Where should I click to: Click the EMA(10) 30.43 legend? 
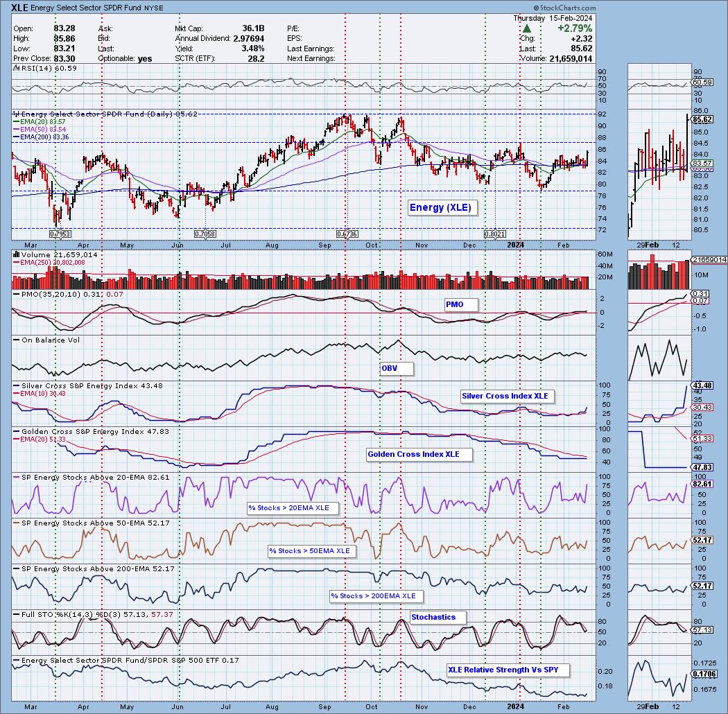coord(40,393)
